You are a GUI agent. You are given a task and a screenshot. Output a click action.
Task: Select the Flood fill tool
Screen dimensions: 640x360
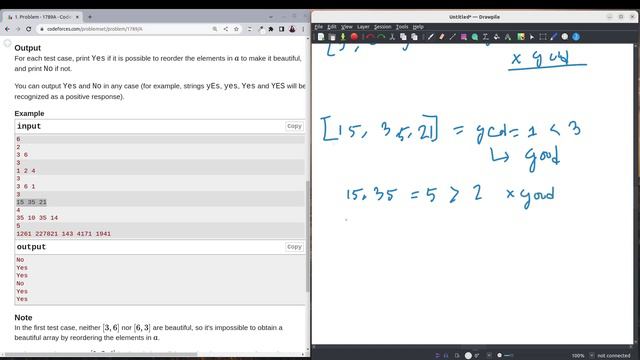pyautogui.click(x=496, y=37)
